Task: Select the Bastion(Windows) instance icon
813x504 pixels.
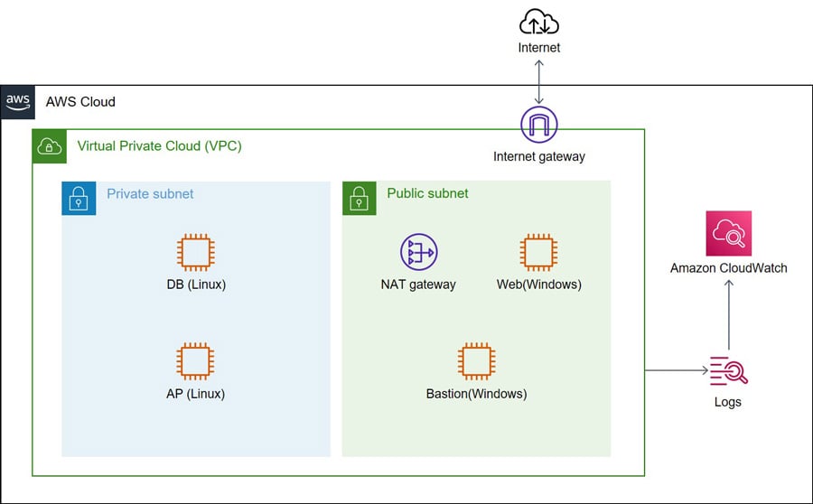Action: click(476, 361)
